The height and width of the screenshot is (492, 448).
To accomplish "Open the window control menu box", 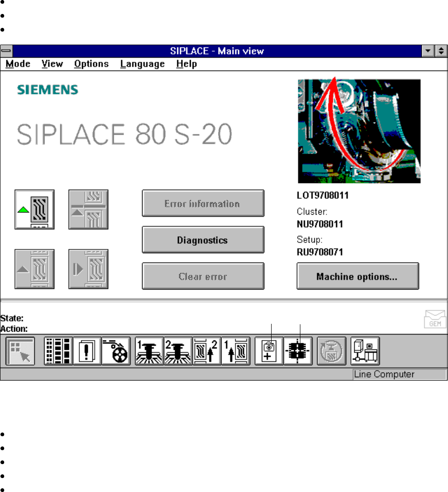I will tap(6, 51).
